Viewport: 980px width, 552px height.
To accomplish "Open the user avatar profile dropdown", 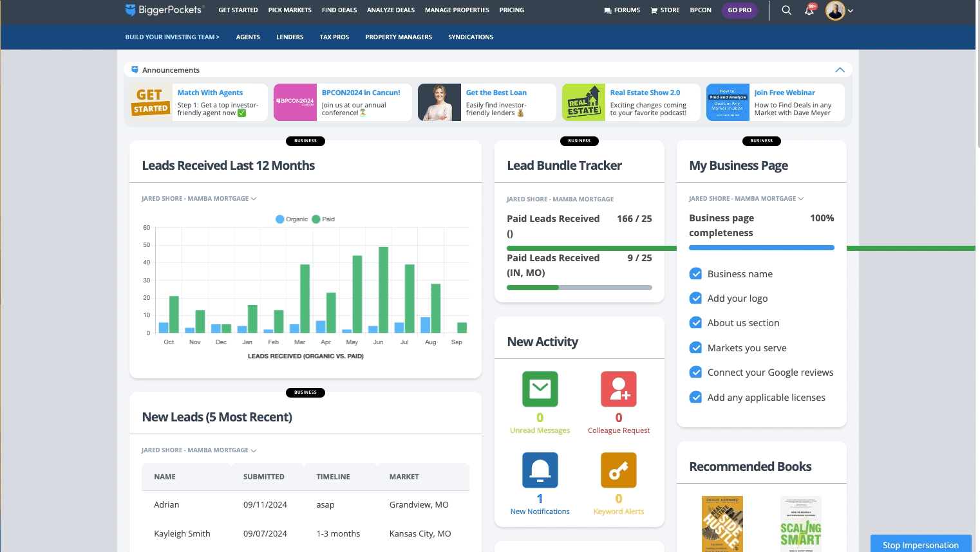I will click(x=840, y=10).
